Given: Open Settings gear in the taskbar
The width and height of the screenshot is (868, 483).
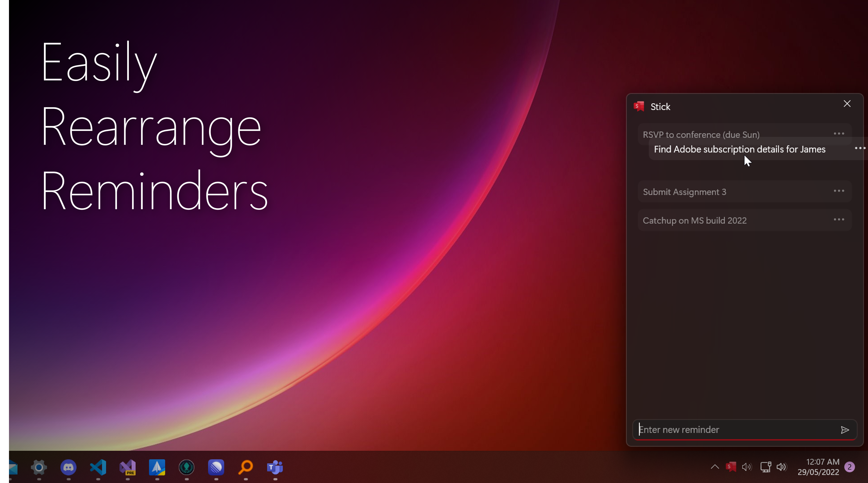Looking at the screenshot, I should (39, 467).
